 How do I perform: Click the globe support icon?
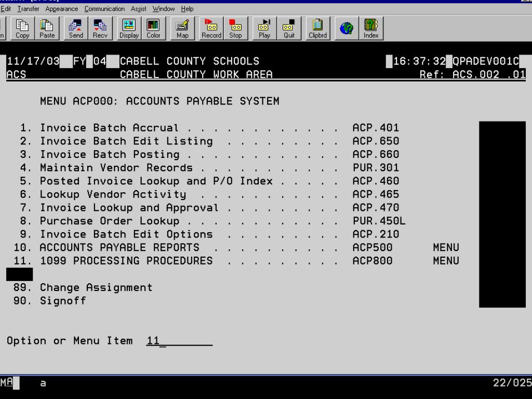click(x=347, y=29)
